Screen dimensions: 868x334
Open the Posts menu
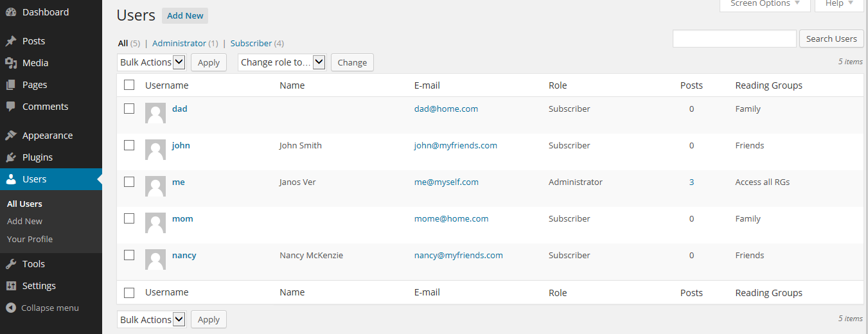[x=51, y=41]
